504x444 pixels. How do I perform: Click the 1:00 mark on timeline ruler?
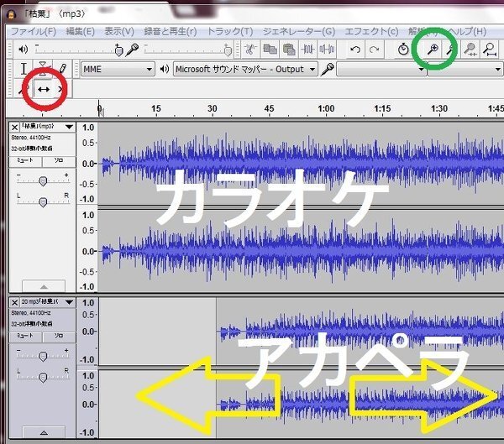pyautogui.click(x=326, y=109)
